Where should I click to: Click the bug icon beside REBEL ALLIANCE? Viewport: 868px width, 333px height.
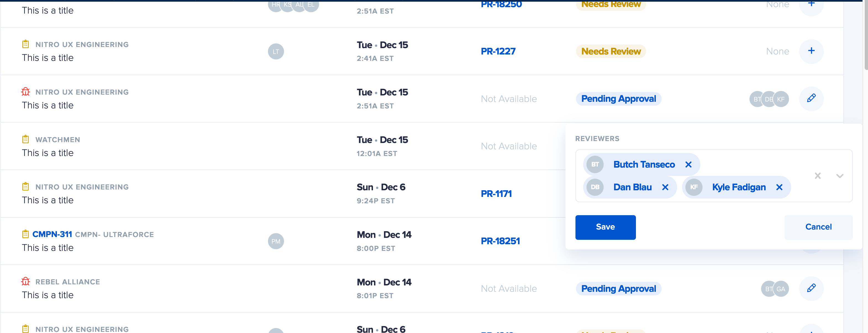(26, 281)
